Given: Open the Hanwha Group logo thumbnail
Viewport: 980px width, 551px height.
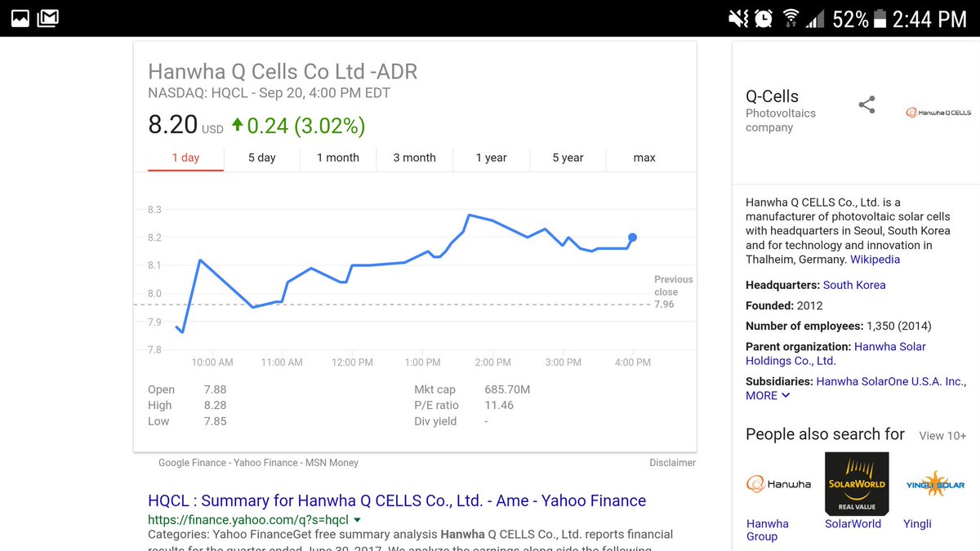Looking at the screenshot, I should click(x=779, y=483).
